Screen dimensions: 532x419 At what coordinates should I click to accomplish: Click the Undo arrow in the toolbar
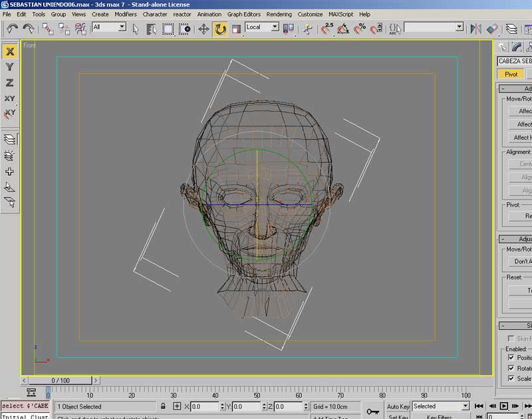tap(12, 29)
